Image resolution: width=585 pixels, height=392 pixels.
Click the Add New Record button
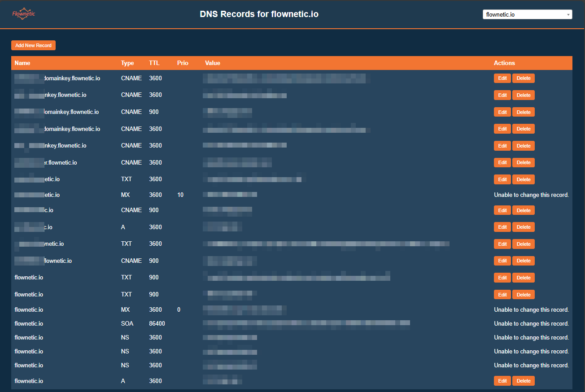tap(33, 45)
